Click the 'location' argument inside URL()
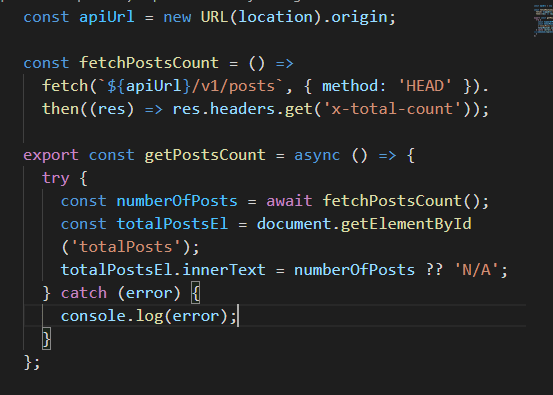The image size is (553, 395). [x=275, y=17]
